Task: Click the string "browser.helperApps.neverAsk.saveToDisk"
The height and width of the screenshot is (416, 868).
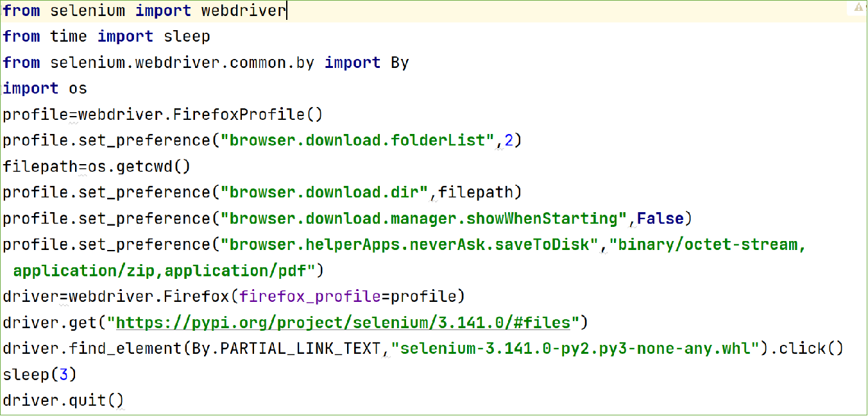Action: 409,245
